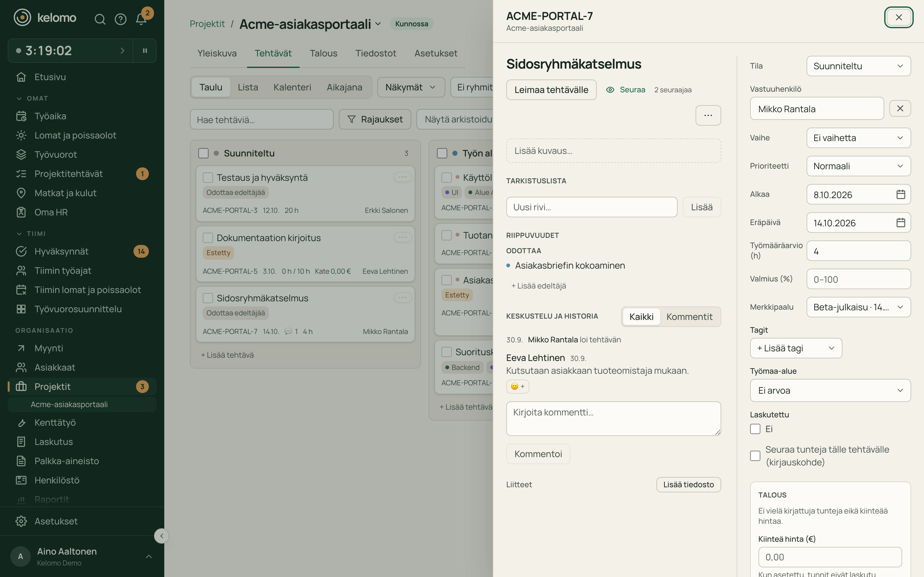Screen dimensions: 924x577
Task: Click the Lisää tiedosto button
Action: [x=688, y=484]
